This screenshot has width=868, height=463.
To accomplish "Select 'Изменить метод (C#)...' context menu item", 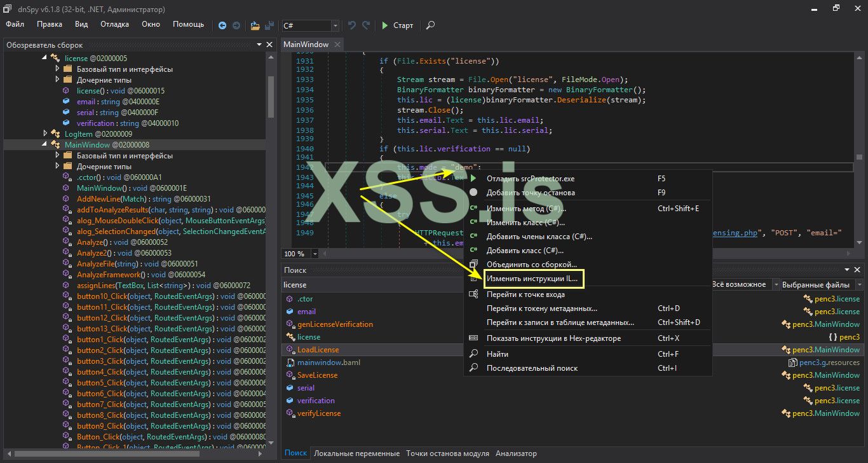I will (526, 208).
